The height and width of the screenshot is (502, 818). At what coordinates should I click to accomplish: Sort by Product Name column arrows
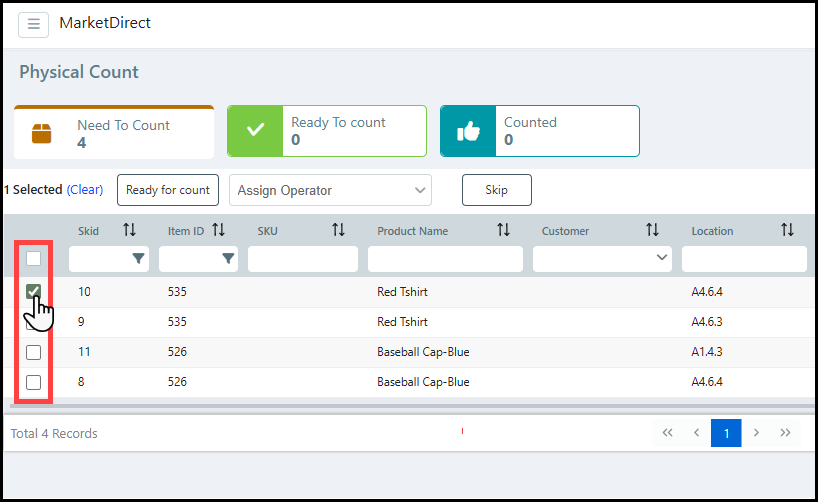[x=503, y=231]
